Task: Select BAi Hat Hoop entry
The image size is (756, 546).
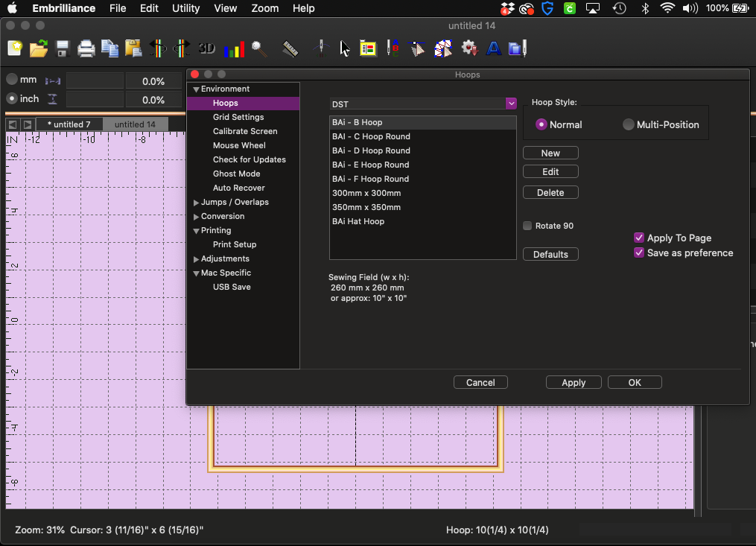Action: pos(423,221)
